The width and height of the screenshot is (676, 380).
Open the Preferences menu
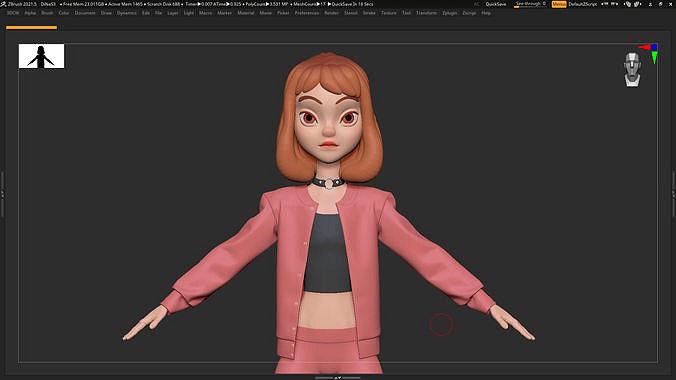click(307, 13)
